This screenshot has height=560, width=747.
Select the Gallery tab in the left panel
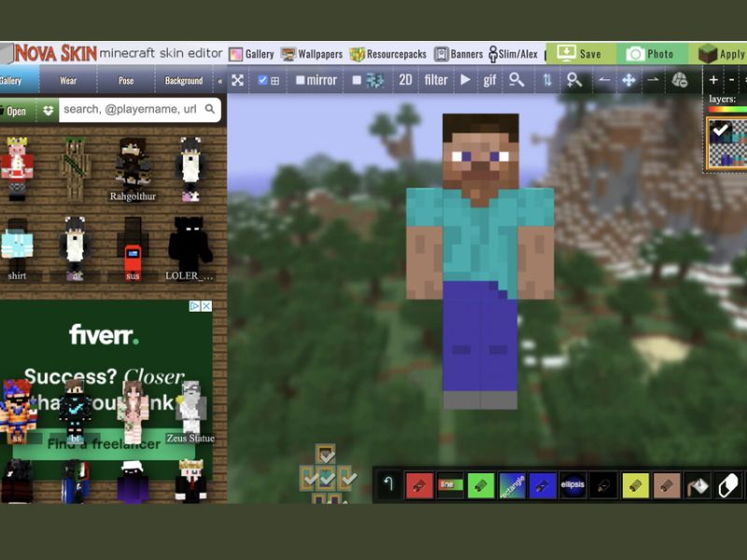[x=18, y=80]
